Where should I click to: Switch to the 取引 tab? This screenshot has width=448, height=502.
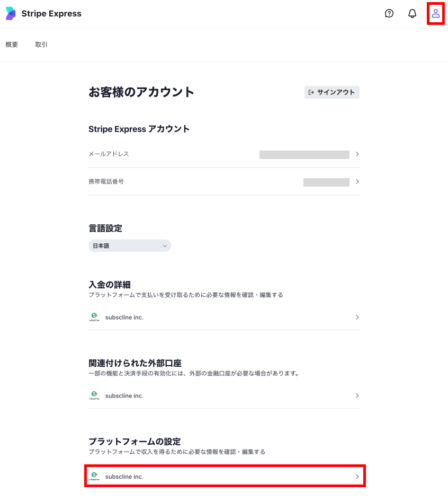tap(41, 45)
